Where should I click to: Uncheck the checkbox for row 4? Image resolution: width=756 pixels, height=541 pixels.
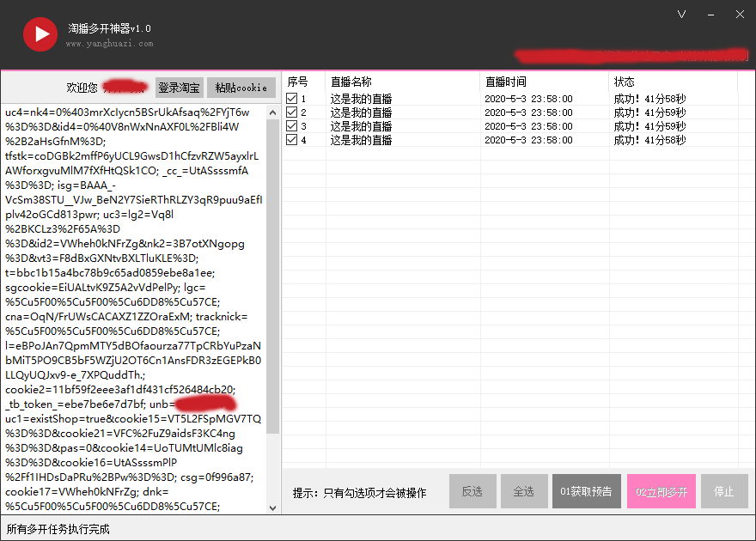click(x=292, y=140)
